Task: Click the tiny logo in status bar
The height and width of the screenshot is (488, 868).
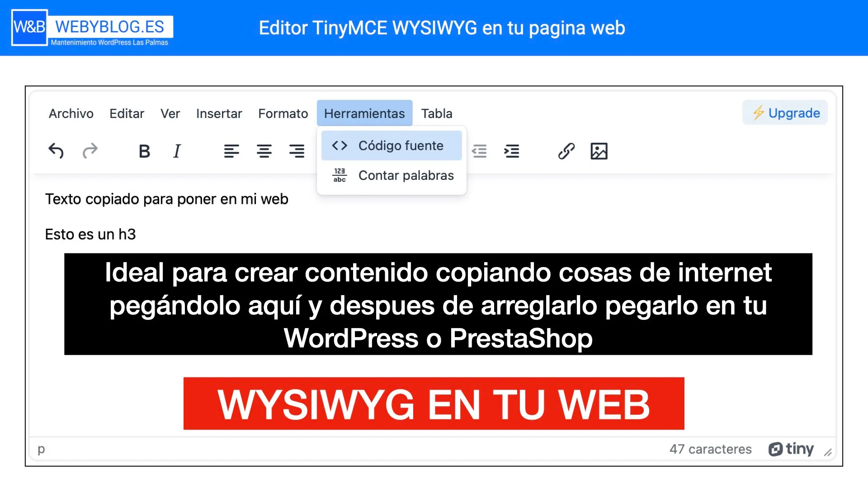Action: point(791,449)
